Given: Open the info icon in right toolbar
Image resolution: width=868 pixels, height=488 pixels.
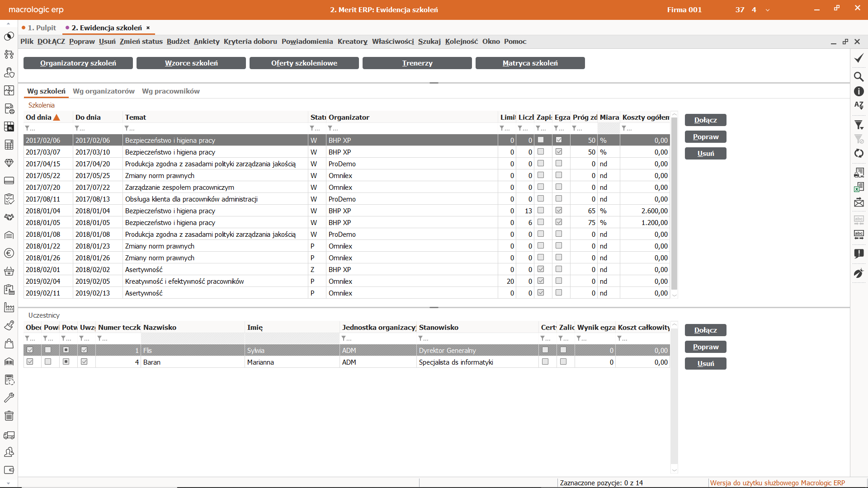Looking at the screenshot, I should click(859, 91).
